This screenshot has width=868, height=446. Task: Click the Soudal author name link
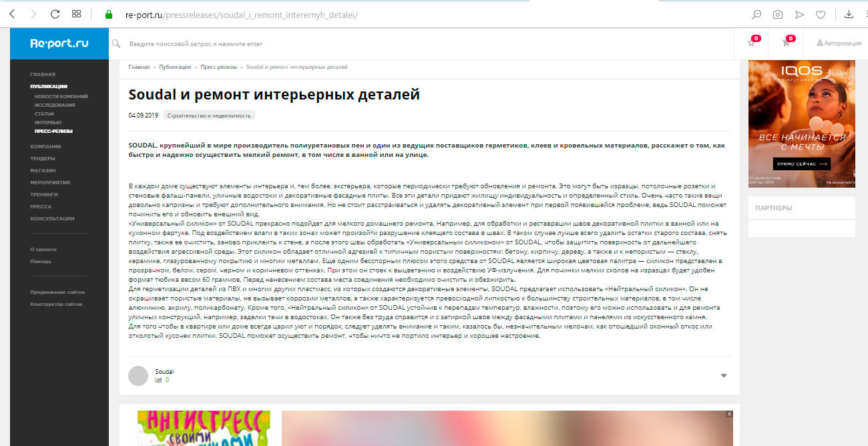click(164, 371)
